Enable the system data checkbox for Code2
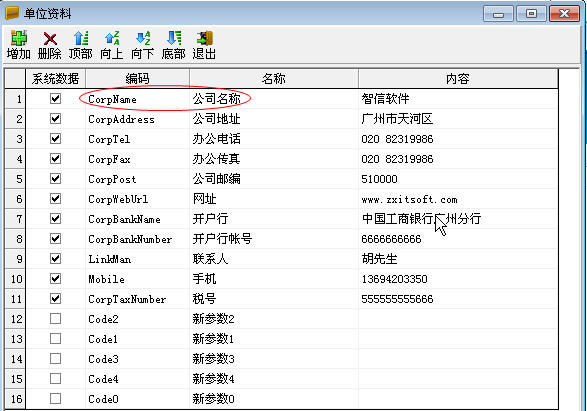Image resolution: width=587 pixels, height=411 pixels. pyautogui.click(x=55, y=319)
